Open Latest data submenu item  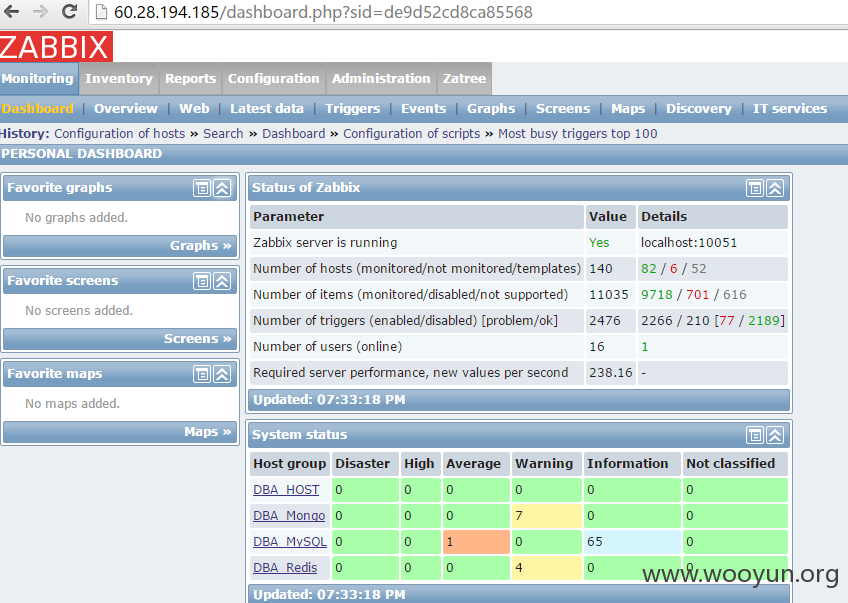click(x=267, y=109)
